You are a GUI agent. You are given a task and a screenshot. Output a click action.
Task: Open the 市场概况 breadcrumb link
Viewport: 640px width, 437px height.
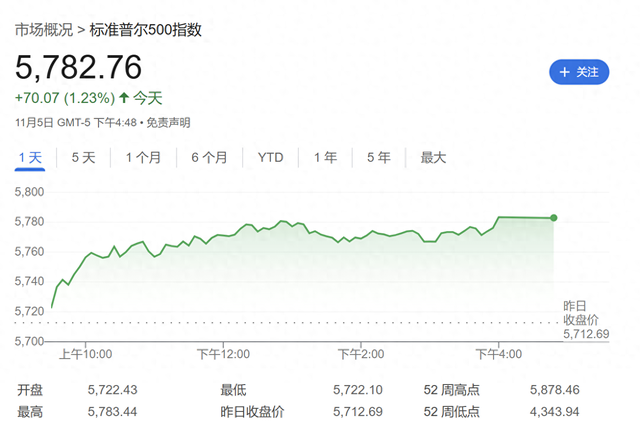coord(43,30)
